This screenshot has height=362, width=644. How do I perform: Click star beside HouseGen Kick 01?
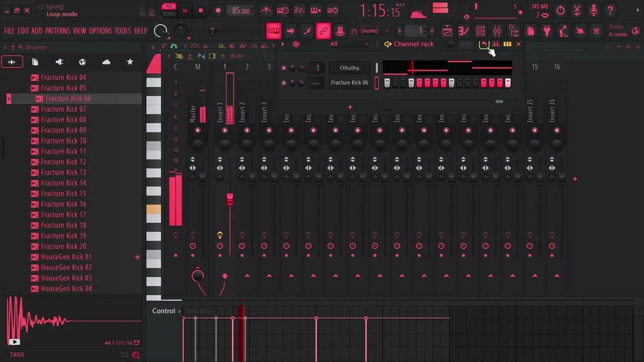coord(137,257)
